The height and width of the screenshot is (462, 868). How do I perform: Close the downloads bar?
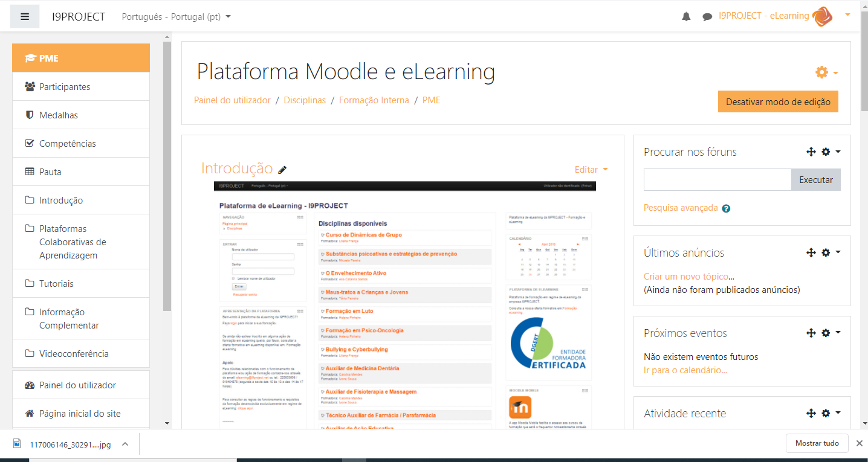coord(859,443)
